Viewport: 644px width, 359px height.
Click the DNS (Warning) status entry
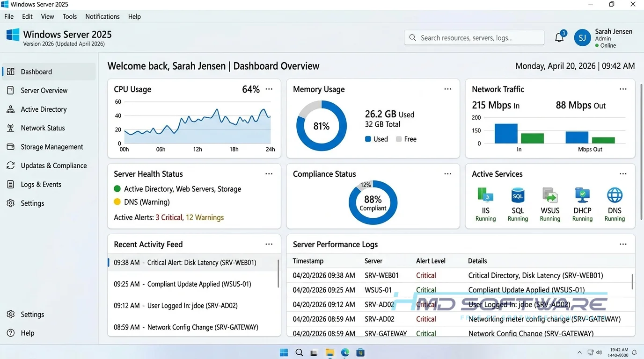point(142,202)
